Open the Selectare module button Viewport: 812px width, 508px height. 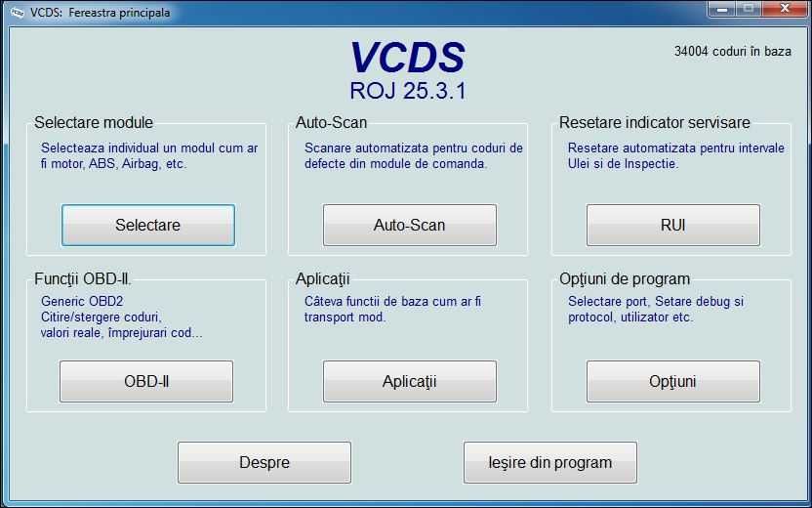(148, 225)
